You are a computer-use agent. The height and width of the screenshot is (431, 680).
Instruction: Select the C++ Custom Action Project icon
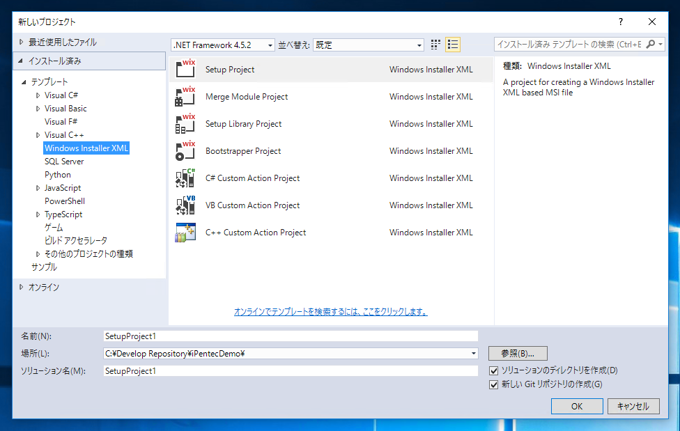point(185,232)
